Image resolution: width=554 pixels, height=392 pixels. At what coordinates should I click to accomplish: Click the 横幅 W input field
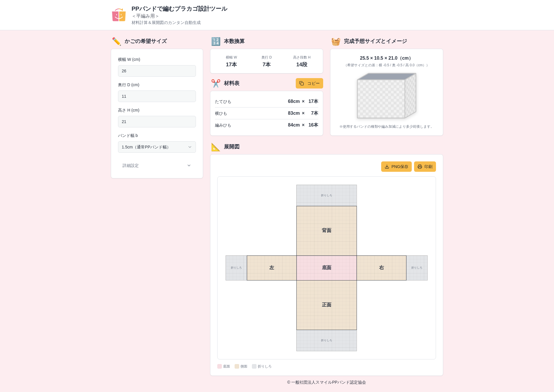pyautogui.click(x=157, y=71)
